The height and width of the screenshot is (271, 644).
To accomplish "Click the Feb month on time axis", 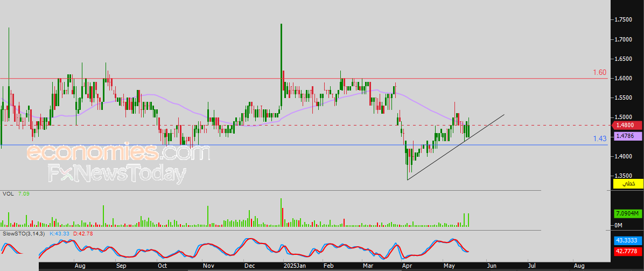I will [328, 267].
